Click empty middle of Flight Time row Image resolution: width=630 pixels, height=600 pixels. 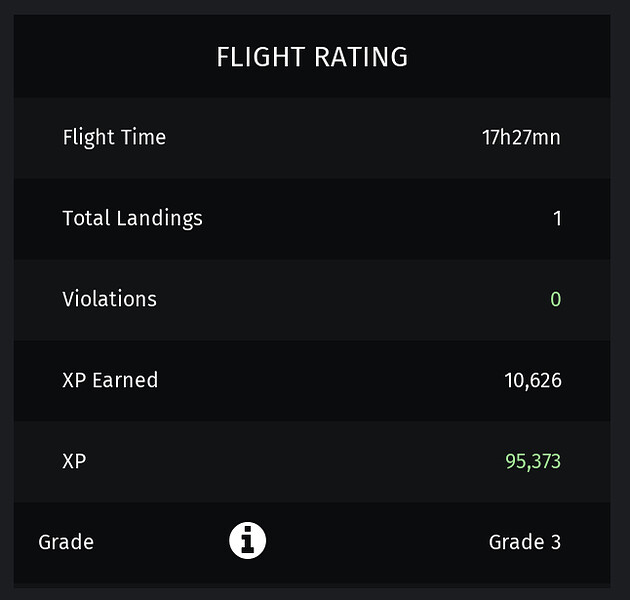click(320, 137)
